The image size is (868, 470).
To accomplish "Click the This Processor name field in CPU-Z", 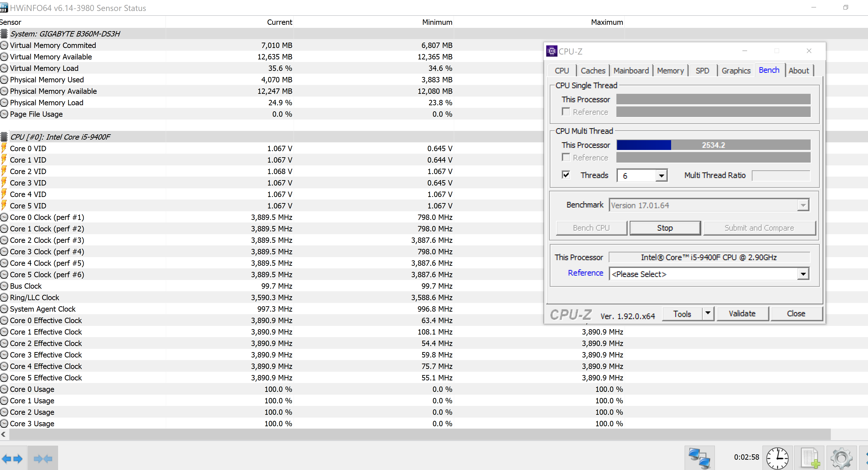I will pyautogui.click(x=709, y=257).
